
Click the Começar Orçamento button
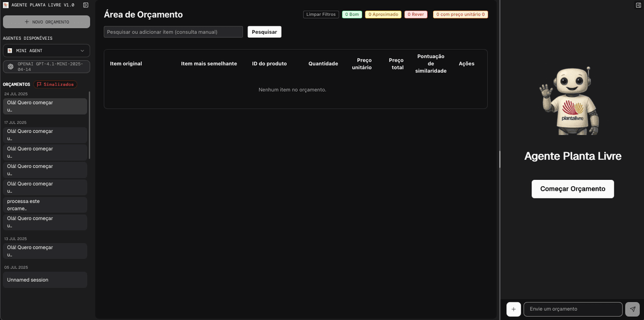[x=572, y=188]
